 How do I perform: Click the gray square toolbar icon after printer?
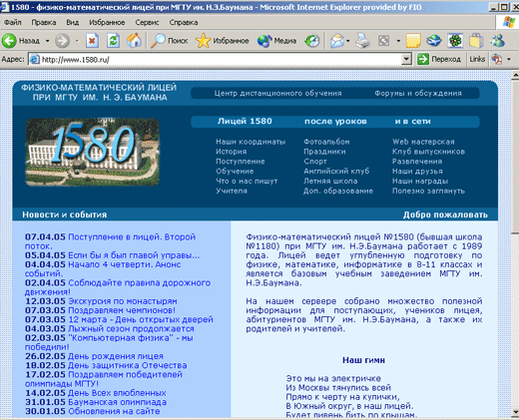point(383,41)
